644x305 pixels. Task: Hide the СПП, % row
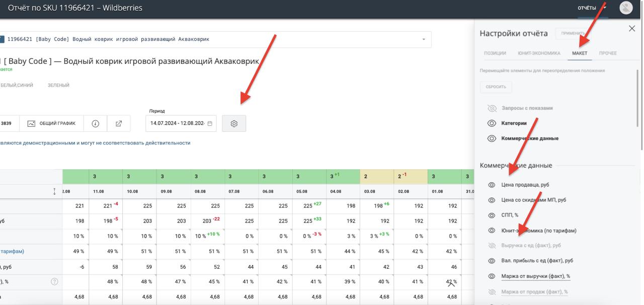[492, 215]
